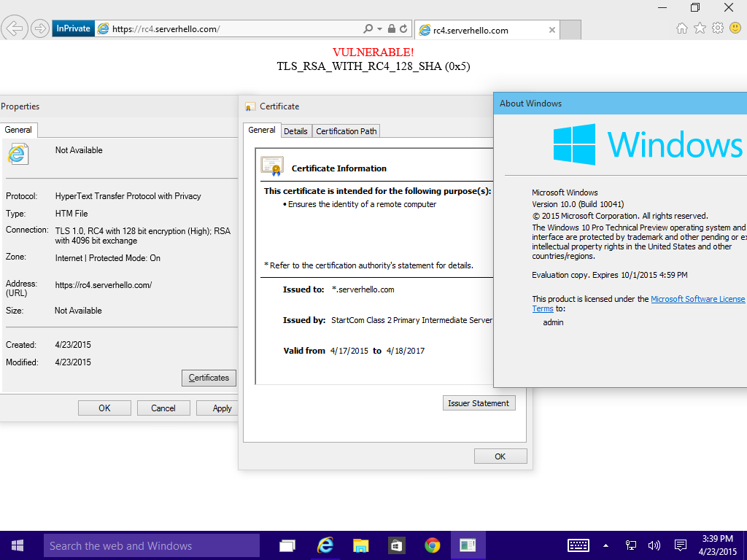Click the InPrivate indicator badge
747x560 pixels.
(x=74, y=28)
